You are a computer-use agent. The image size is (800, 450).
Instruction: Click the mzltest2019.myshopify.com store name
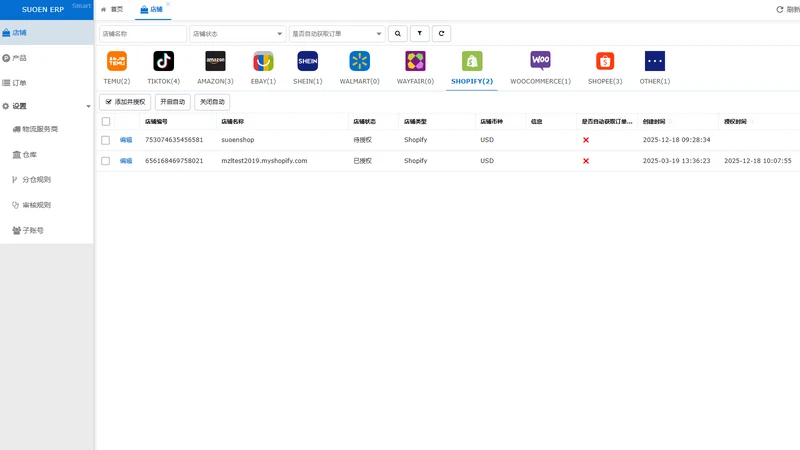pyautogui.click(x=264, y=161)
